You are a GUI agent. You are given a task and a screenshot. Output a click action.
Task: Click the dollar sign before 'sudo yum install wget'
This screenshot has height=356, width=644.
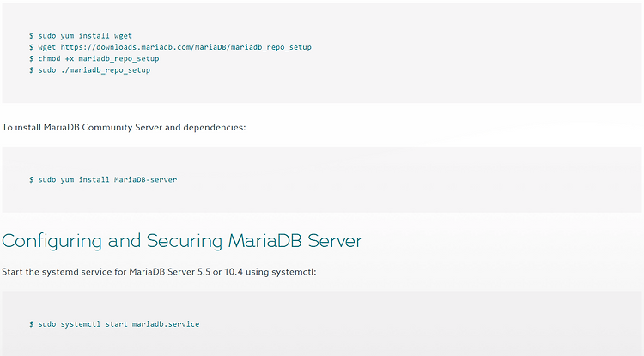click(x=31, y=36)
